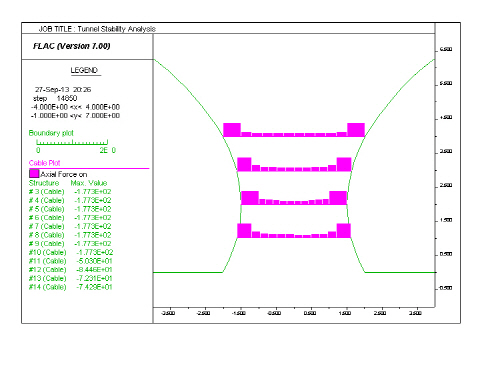Image resolution: width=500 pixels, height=376 pixels.
Task: Click the max value '-5.030E+01'
Action: [94, 261]
